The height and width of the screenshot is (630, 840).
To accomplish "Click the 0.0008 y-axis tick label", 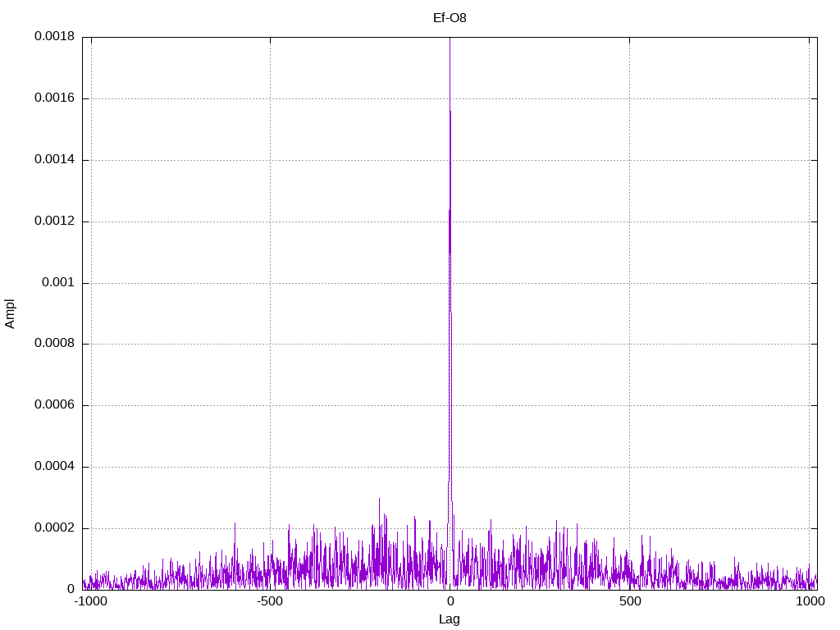I will (x=55, y=344).
